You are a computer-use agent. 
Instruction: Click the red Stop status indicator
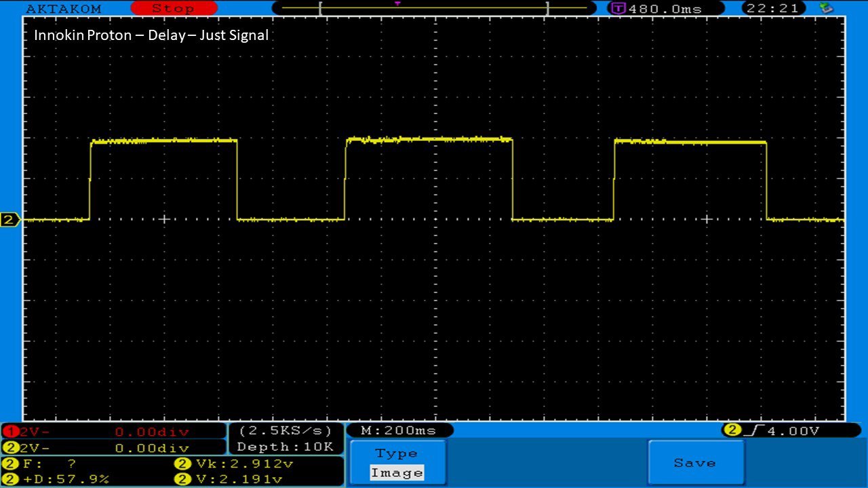tap(173, 9)
